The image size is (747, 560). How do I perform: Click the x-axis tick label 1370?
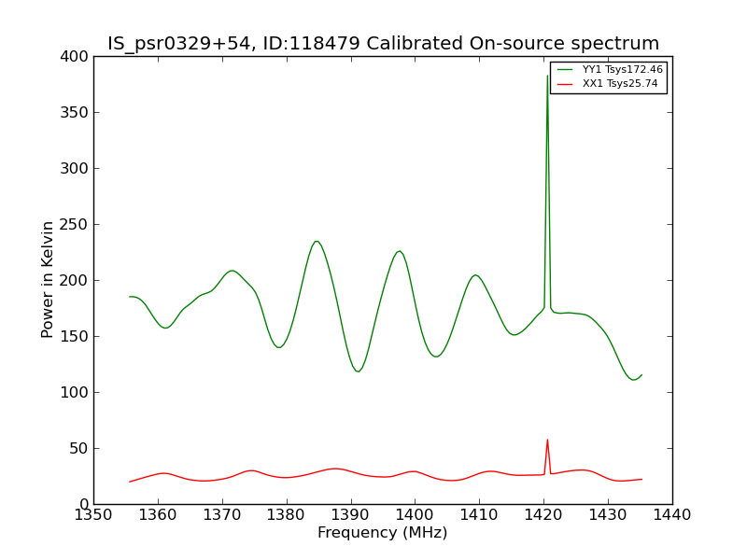pos(222,515)
